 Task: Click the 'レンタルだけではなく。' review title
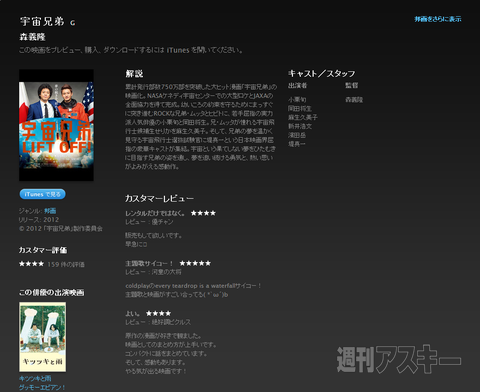155,213
